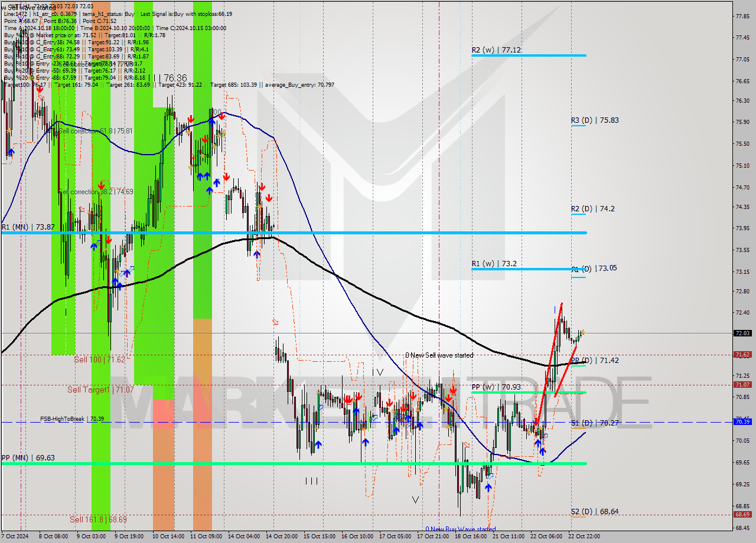This screenshot has height=543, width=756.
Task: Click the red 71.62 price axis tag
Action: tap(742, 355)
